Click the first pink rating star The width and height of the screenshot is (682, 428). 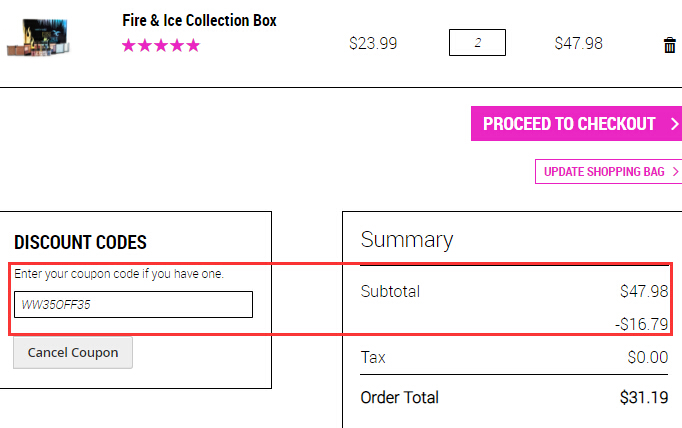pos(128,45)
